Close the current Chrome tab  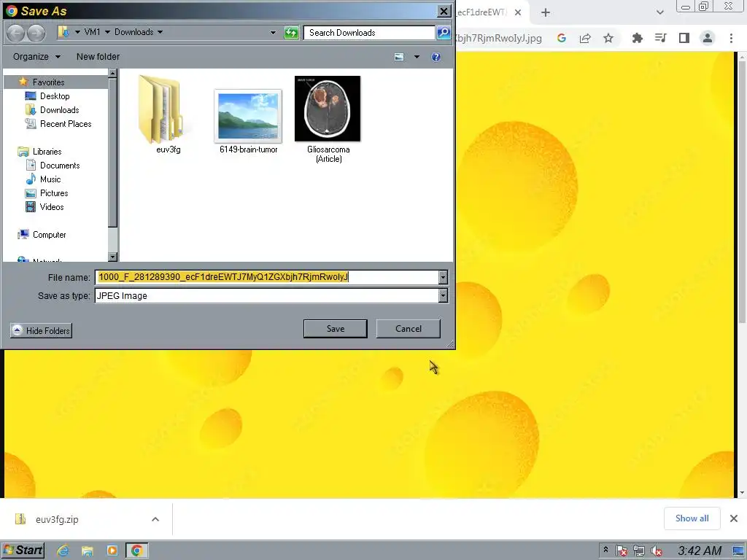[x=518, y=13]
